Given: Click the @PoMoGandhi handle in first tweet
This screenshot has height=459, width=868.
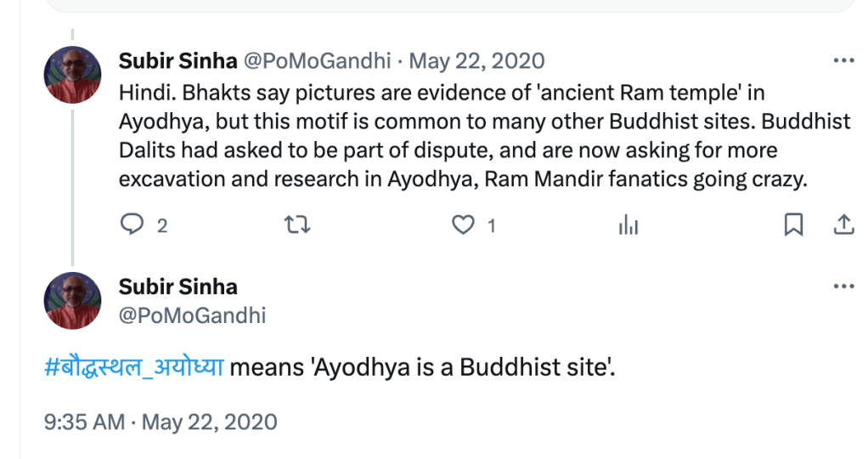Looking at the screenshot, I should click(x=318, y=61).
